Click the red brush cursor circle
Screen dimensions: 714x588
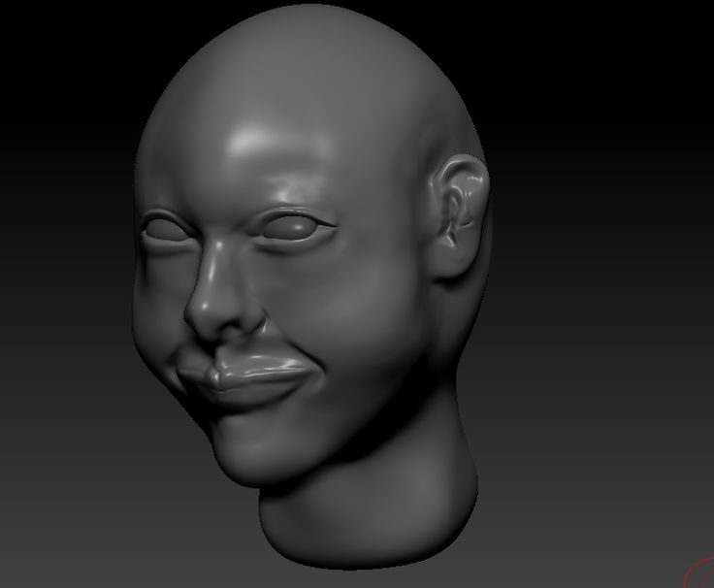[701, 573]
